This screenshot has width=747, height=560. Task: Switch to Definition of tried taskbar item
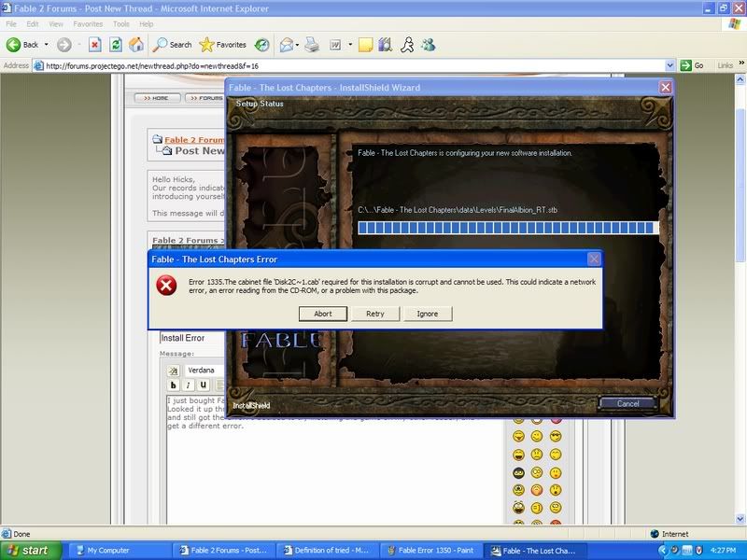tap(326, 551)
